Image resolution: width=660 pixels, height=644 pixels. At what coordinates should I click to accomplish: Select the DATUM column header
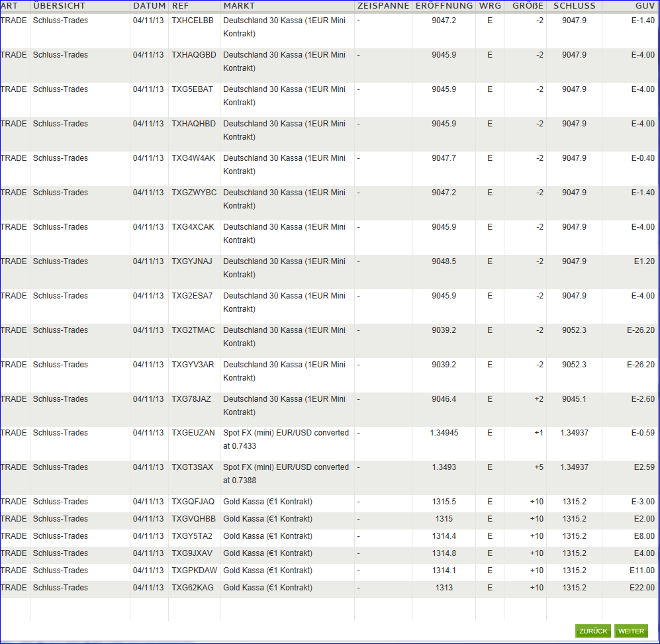pos(150,5)
